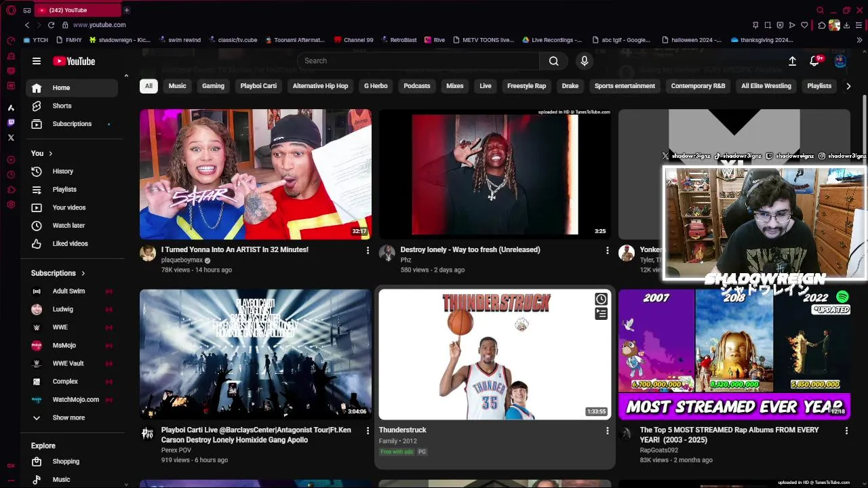868x488 pixels.
Task: Select the Playboi Carti filter chip
Action: coord(258,86)
